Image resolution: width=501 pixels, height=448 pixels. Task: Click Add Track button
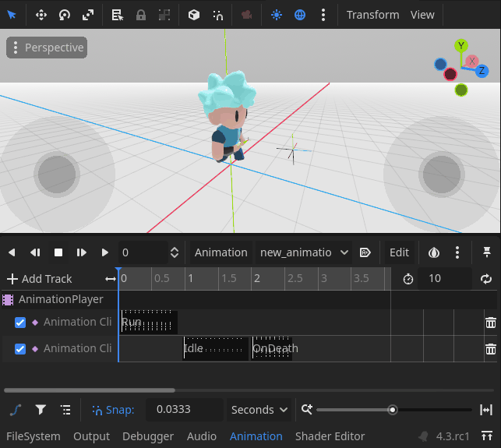click(x=40, y=279)
